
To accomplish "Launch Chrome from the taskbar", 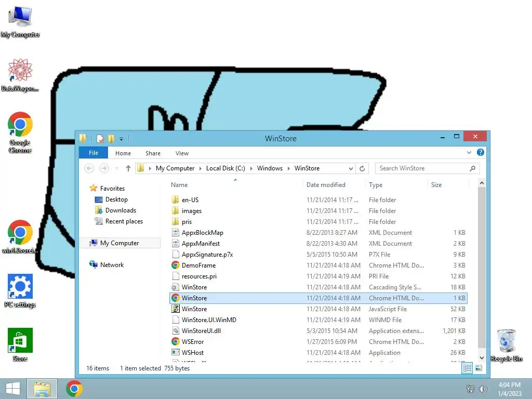I will pos(74,389).
